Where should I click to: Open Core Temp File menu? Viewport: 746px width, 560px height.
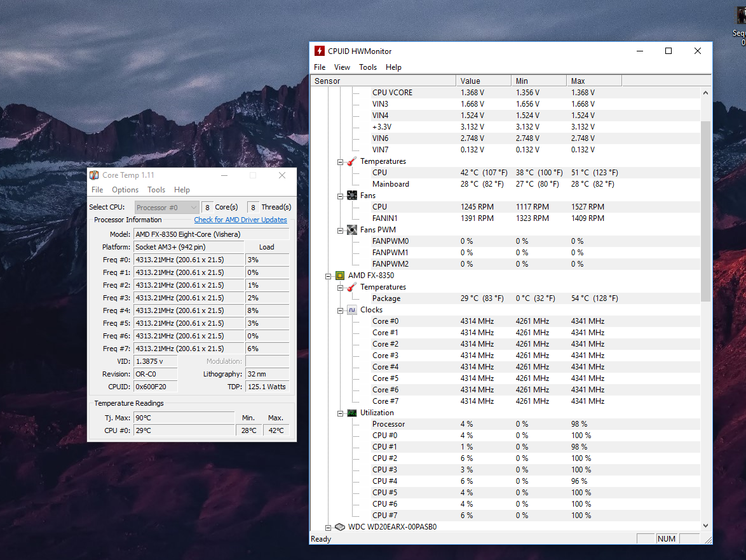coord(97,190)
